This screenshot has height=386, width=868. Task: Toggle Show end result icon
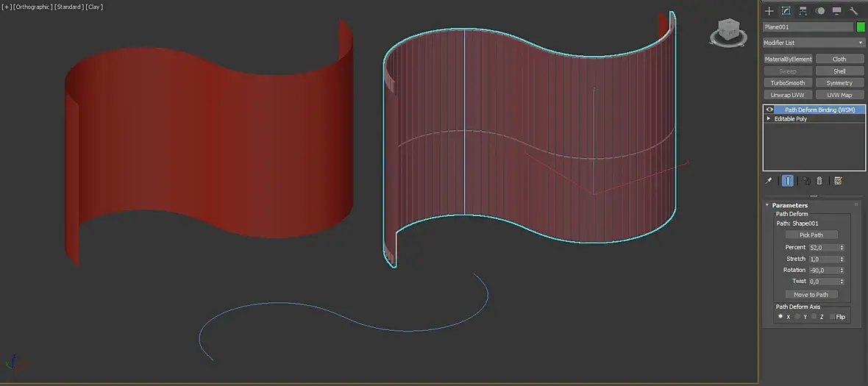click(788, 181)
